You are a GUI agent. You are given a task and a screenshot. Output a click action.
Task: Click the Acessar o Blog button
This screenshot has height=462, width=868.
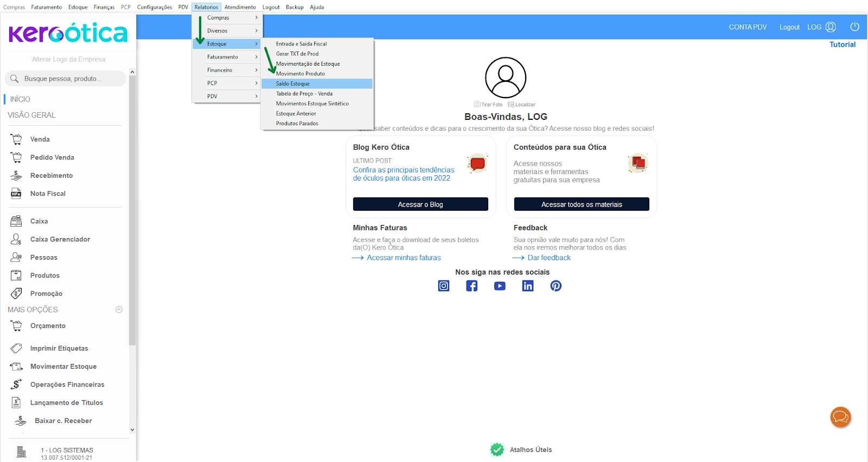420,204
